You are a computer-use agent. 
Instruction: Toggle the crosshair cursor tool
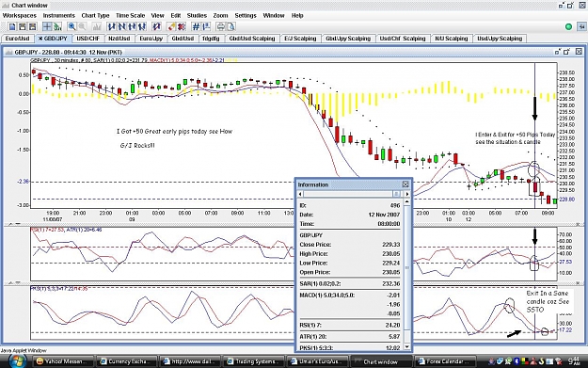[x=47, y=26]
